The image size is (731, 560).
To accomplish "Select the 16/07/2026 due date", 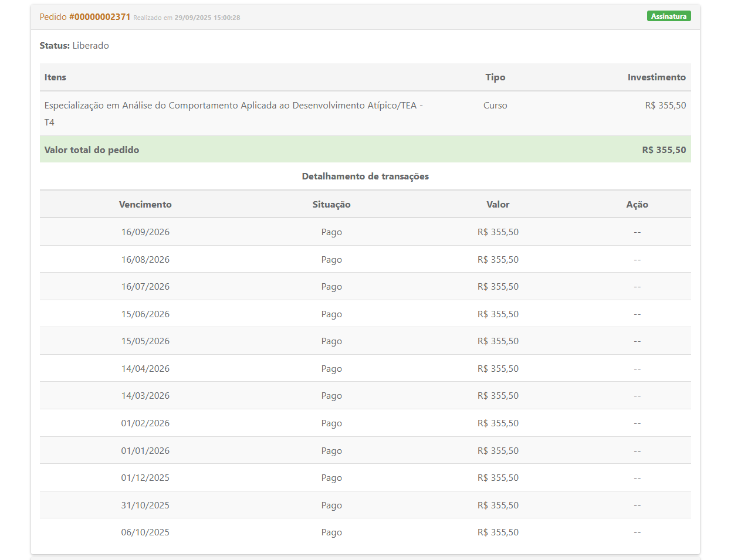I will (145, 287).
